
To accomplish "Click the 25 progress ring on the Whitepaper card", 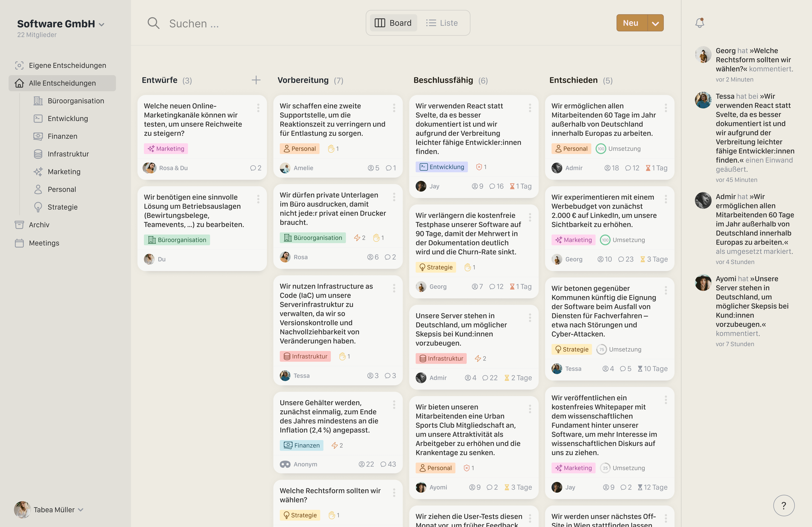I will [x=605, y=468].
